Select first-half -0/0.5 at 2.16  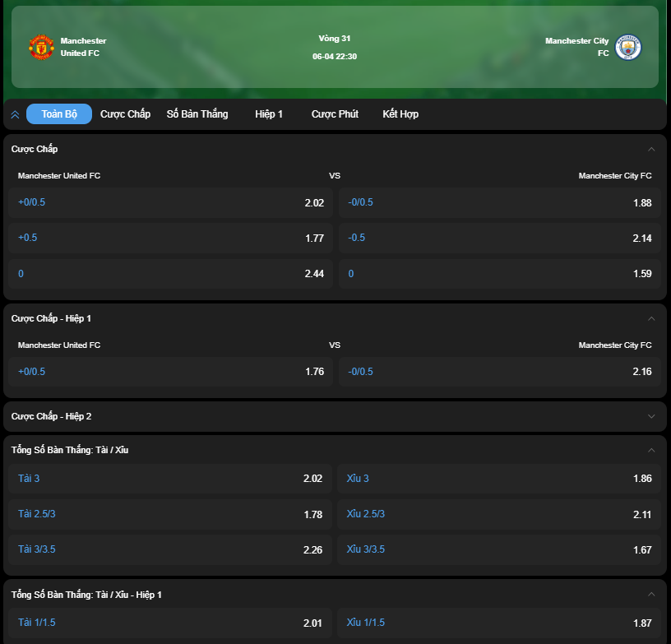coord(500,372)
